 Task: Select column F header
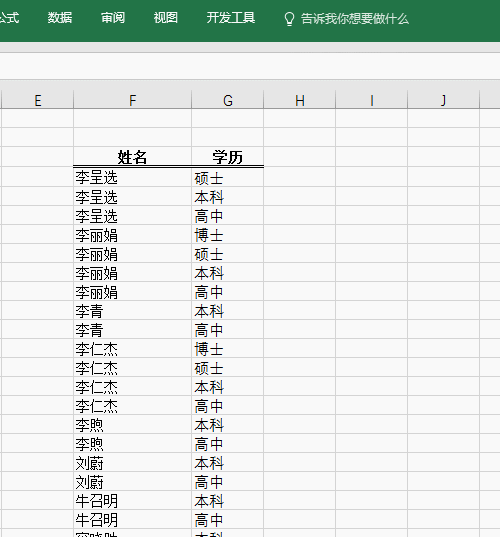point(133,100)
